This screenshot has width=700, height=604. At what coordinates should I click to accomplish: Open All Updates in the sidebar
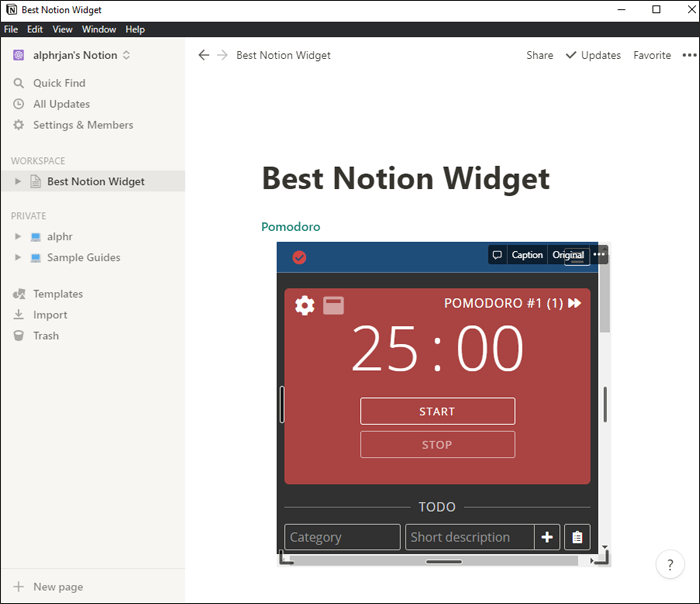[x=93, y=104]
